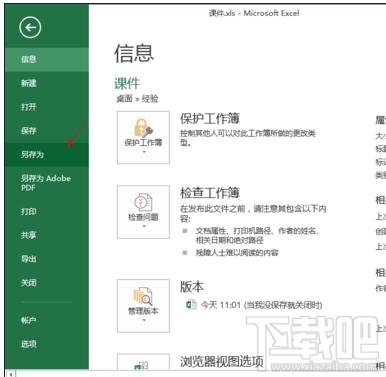
Task: Click the 检查问题 icon button
Action: [x=143, y=212]
